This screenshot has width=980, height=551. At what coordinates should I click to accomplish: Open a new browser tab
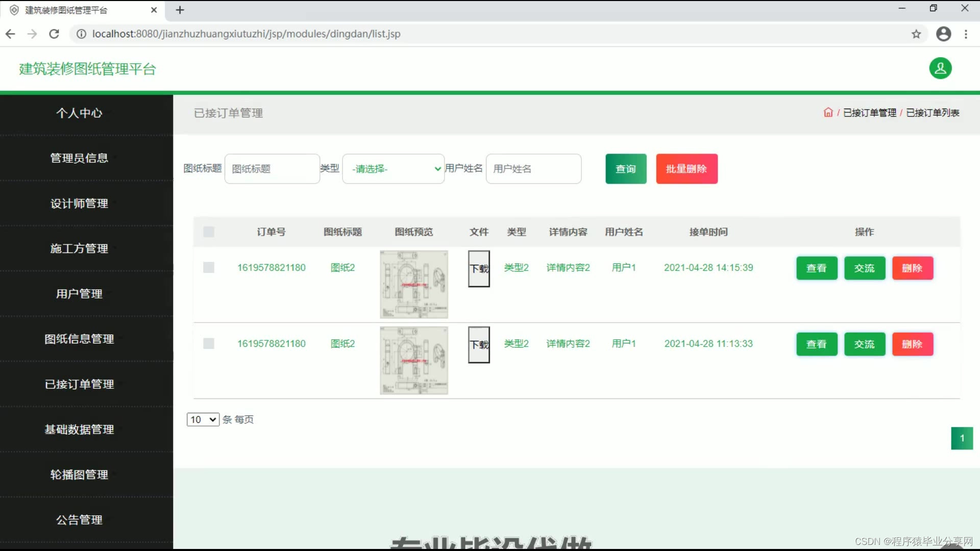pos(180,10)
